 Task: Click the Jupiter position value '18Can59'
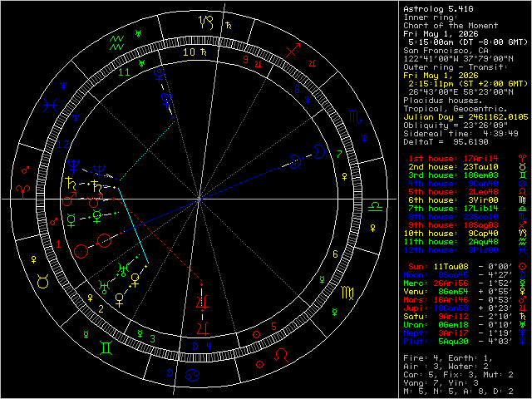pyautogui.click(x=451, y=308)
